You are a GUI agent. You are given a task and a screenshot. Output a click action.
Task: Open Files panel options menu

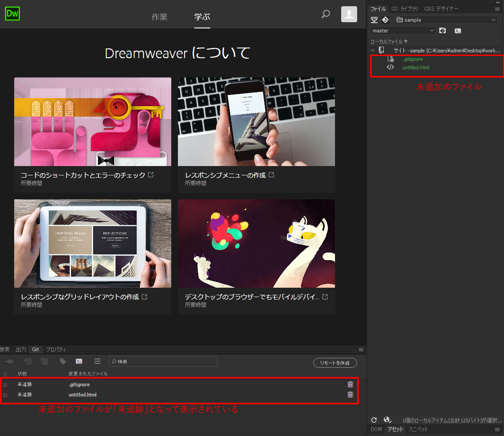click(x=497, y=9)
